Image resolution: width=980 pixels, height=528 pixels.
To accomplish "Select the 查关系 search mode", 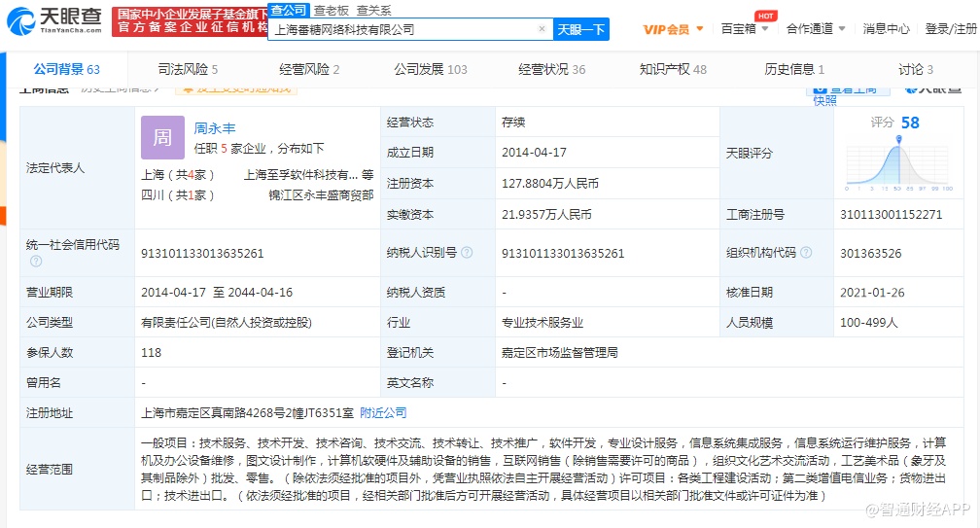I will tap(373, 10).
